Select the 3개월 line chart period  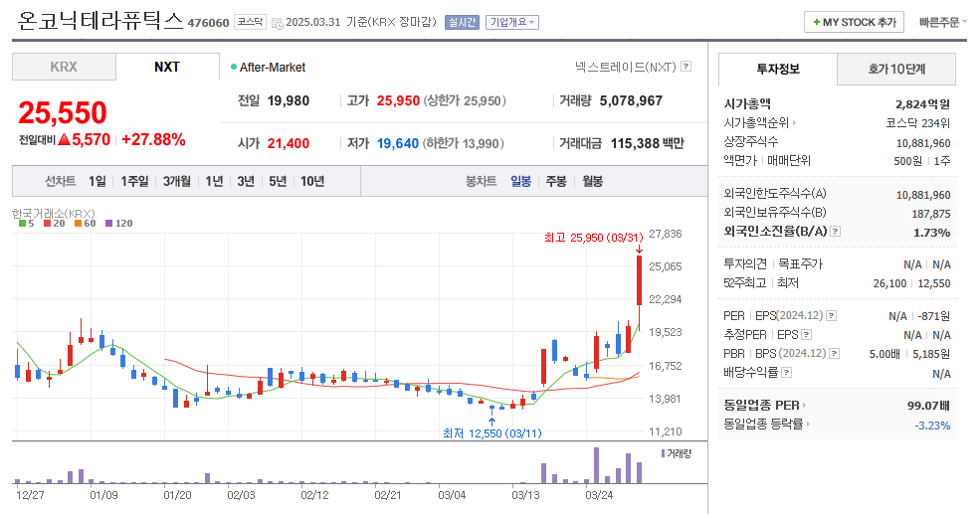tap(177, 181)
